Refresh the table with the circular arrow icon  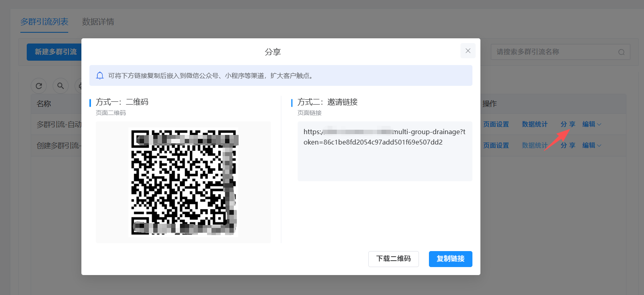39,86
